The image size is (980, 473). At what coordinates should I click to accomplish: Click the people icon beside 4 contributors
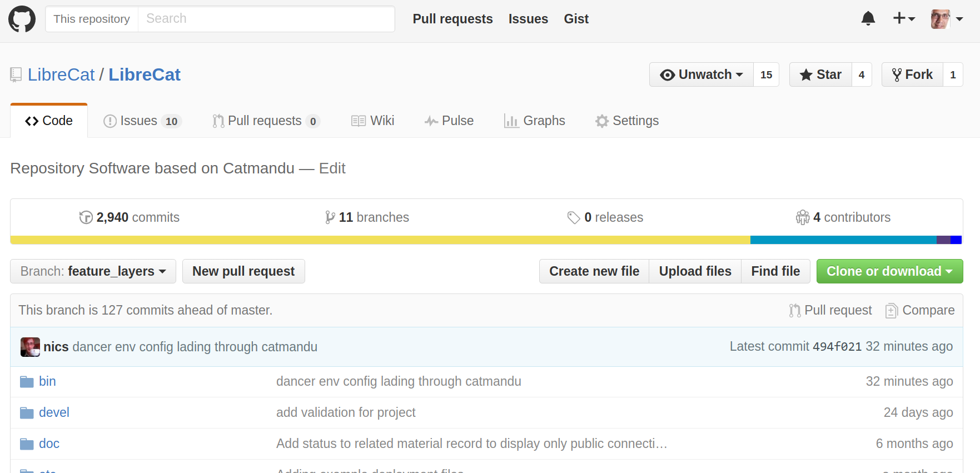coord(803,217)
